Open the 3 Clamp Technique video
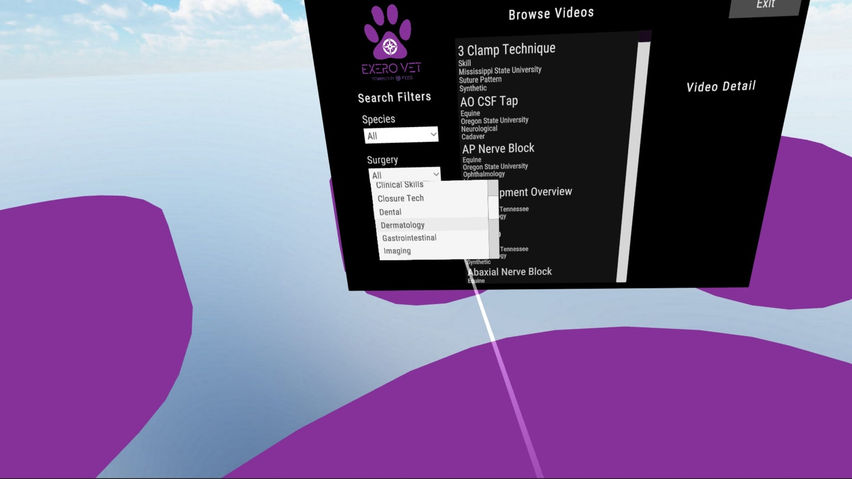852x479 pixels. click(506, 50)
